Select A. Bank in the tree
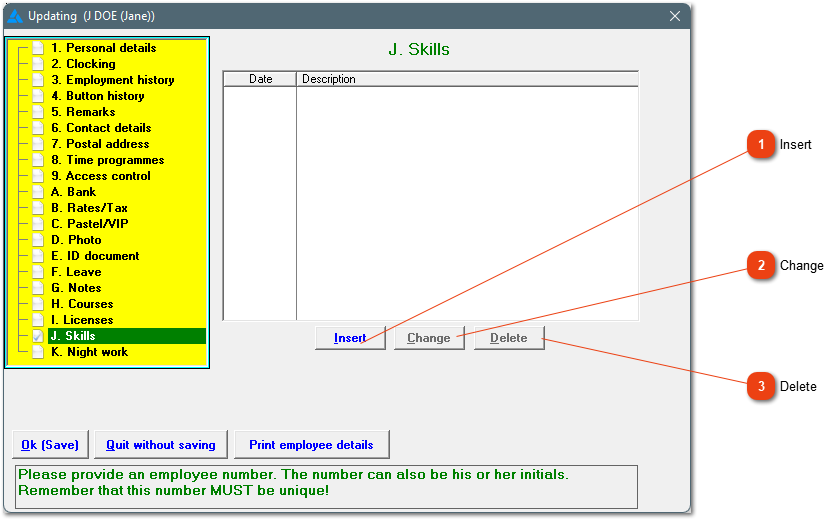This screenshot has height=521, width=840. (73, 192)
